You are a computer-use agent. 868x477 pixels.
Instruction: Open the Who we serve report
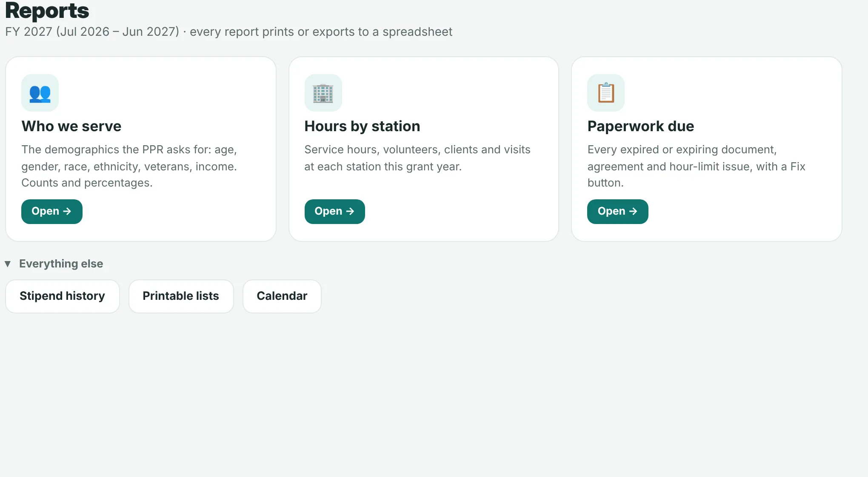click(x=52, y=212)
